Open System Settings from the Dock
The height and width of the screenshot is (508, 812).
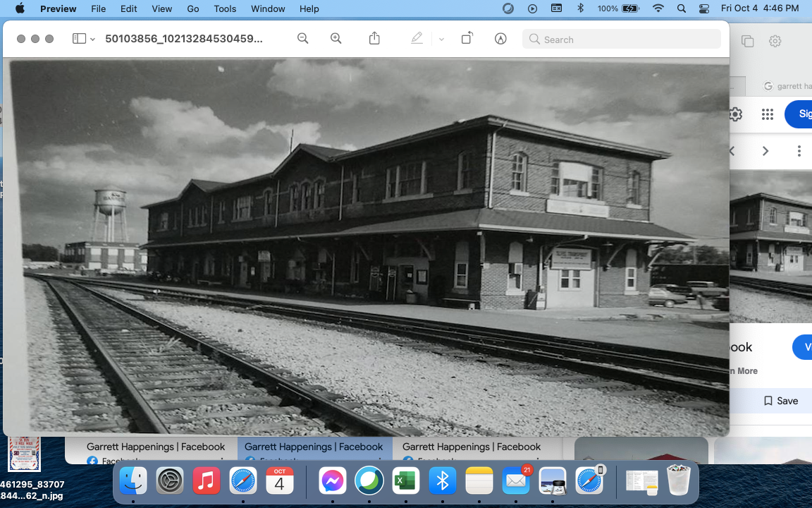[170, 481]
